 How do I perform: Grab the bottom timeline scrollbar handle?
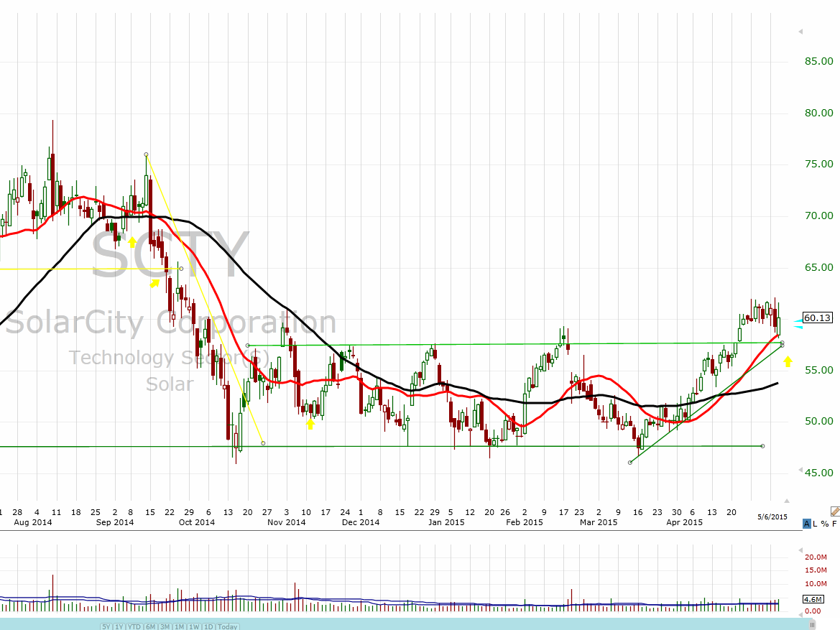[x=812, y=625]
